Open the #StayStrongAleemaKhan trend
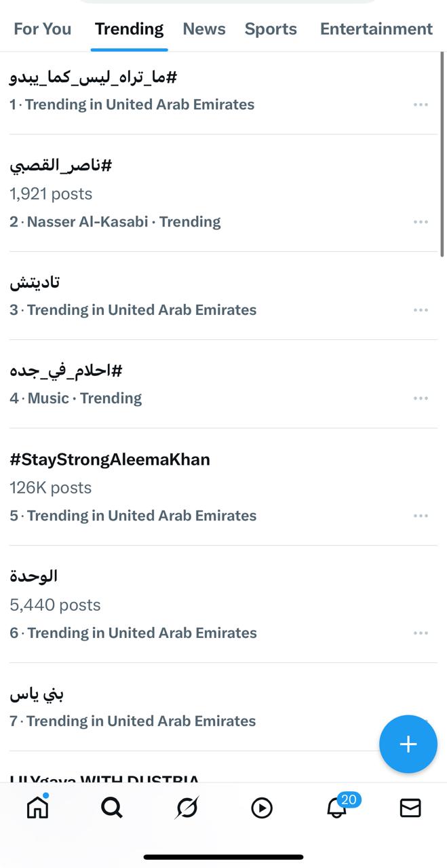Viewport: 447px width, 868px height. 111,459
